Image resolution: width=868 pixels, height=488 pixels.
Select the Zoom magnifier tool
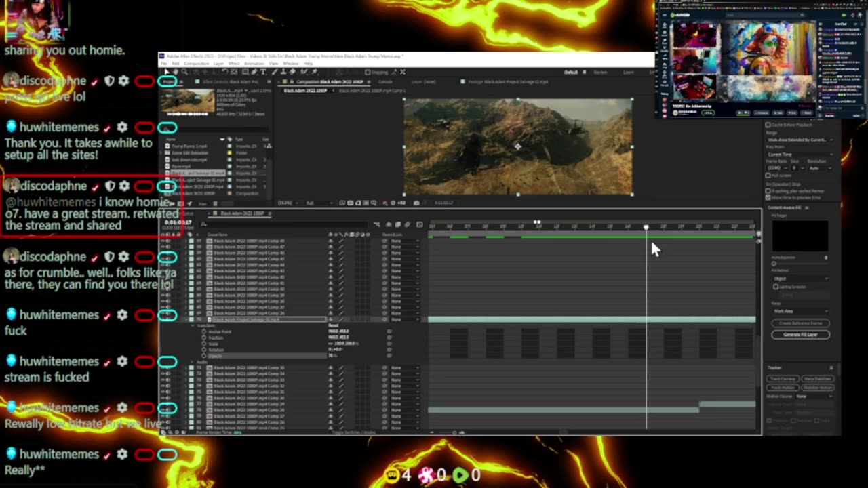(x=184, y=72)
